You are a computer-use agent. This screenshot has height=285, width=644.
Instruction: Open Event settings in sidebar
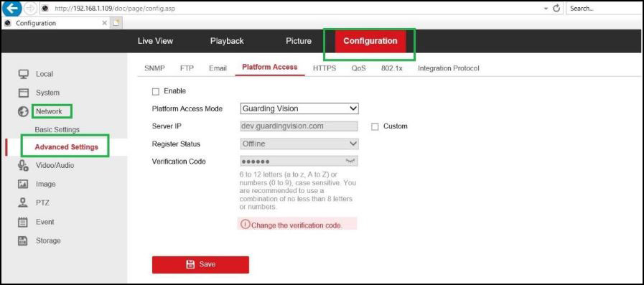pyautogui.click(x=45, y=222)
